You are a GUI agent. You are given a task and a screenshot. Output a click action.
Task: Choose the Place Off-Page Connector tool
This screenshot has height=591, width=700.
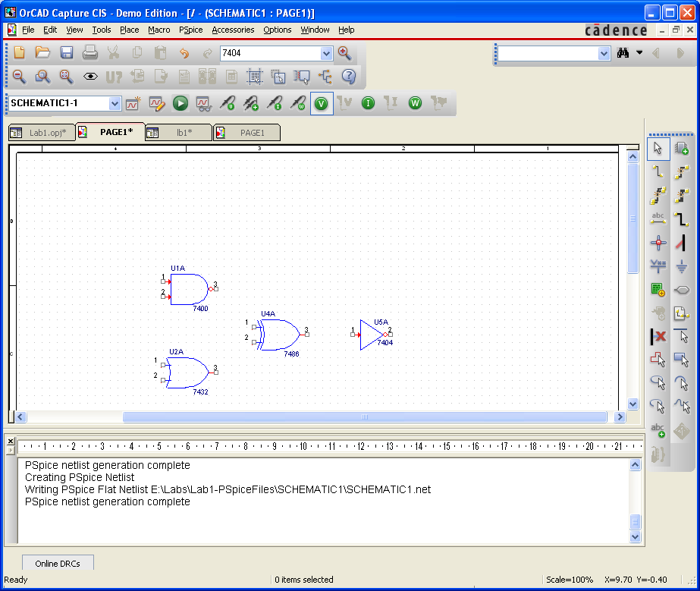click(682, 313)
